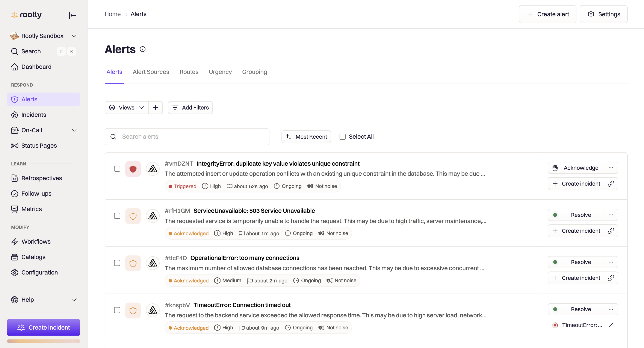Switch to the Alert Sources tab

(151, 72)
